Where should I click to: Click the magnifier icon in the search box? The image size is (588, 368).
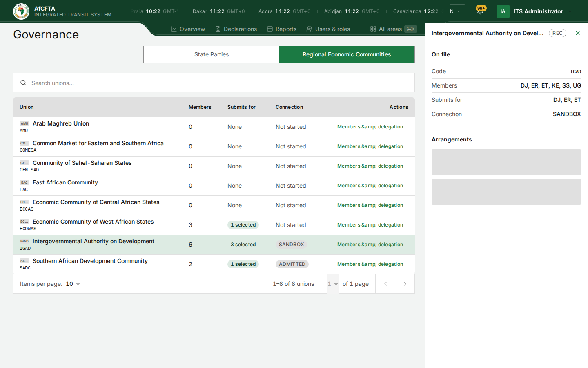pos(23,83)
